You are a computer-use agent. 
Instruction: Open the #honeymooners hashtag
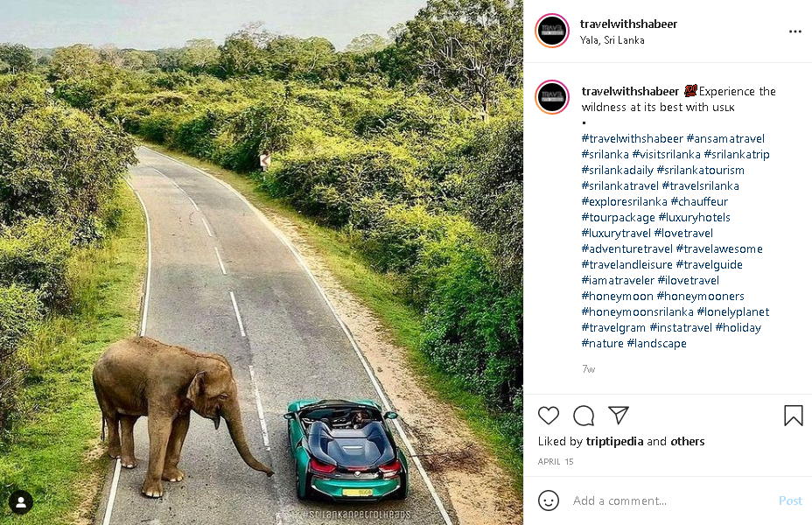tap(701, 296)
